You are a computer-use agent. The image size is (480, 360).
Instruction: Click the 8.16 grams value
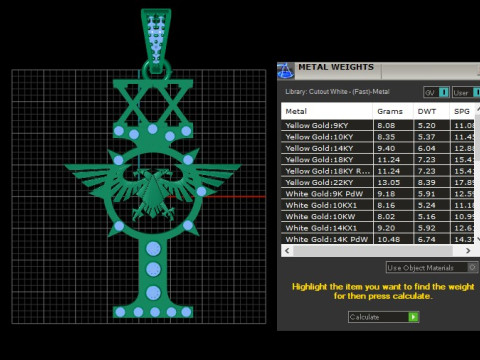(x=386, y=205)
